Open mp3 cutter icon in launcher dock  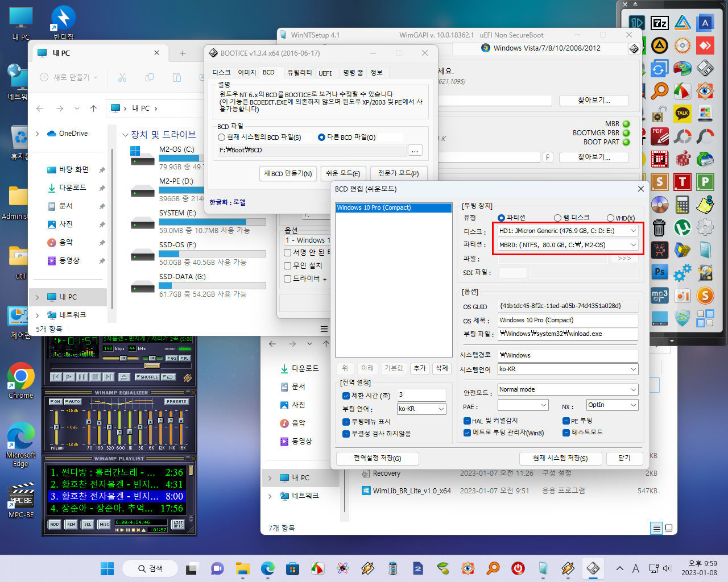(659, 295)
